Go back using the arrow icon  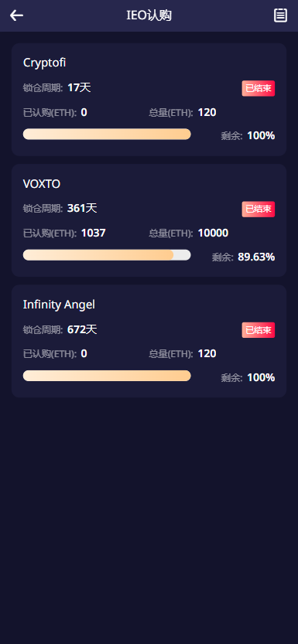click(x=16, y=15)
